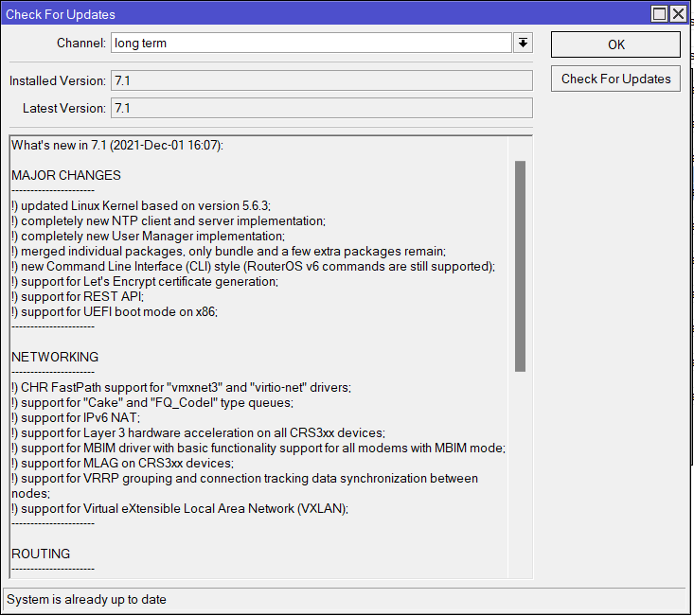The width and height of the screenshot is (694, 616).
Task: Click the MBIM driver support line
Action: 258,448
